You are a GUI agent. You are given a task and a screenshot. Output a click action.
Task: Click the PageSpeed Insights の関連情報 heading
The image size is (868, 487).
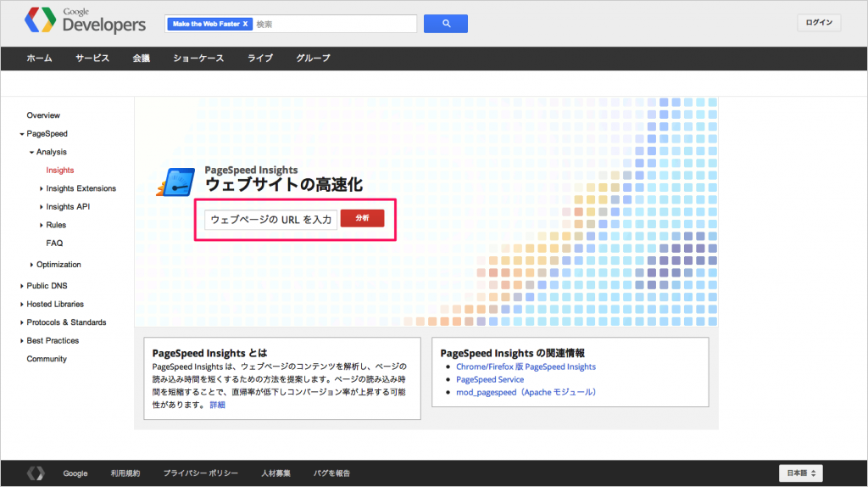point(513,353)
